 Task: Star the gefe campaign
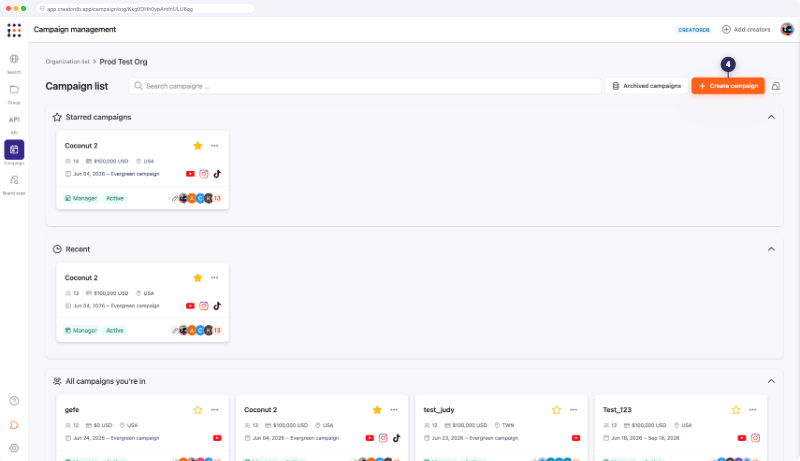click(198, 410)
